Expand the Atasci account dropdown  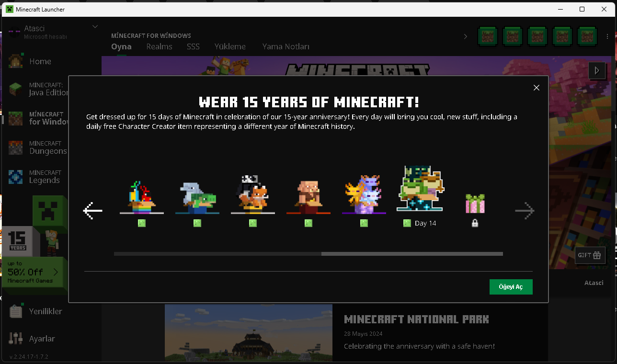[x=95, y=27]
